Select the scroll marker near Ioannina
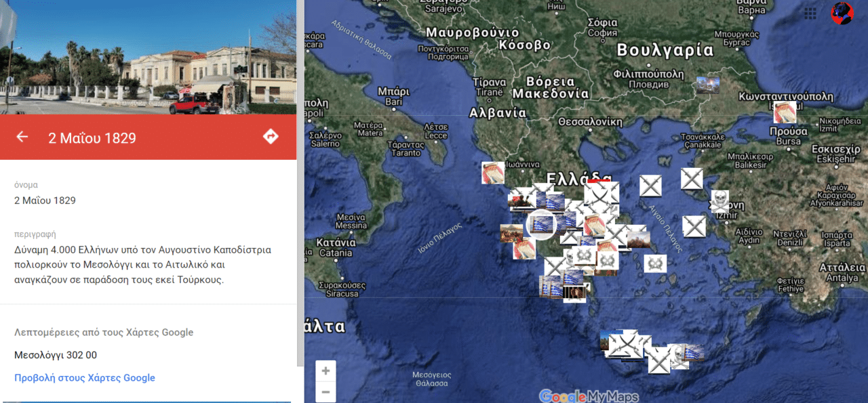Screen dimensions: 868x403 point(493,173)
